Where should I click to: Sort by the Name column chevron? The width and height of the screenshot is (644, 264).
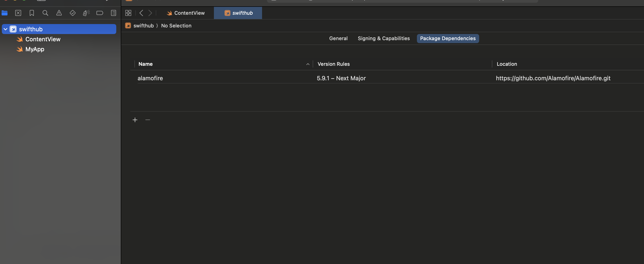point(307,64)
